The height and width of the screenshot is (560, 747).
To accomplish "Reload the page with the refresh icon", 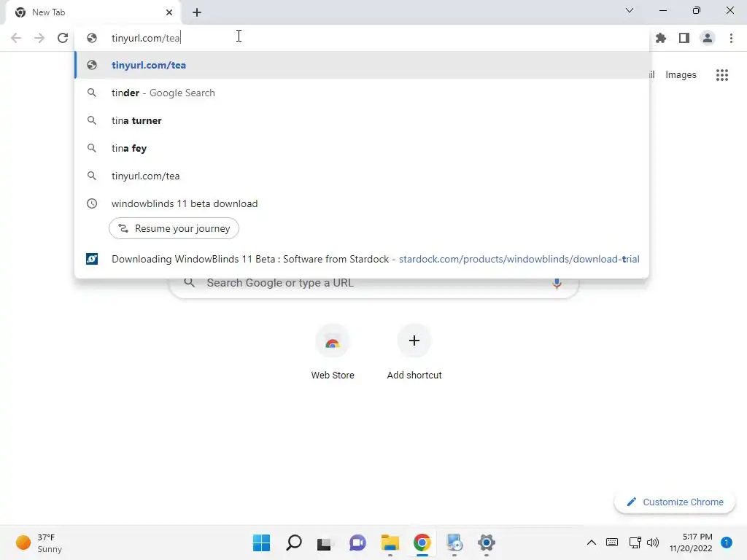I will coord(63,38).
